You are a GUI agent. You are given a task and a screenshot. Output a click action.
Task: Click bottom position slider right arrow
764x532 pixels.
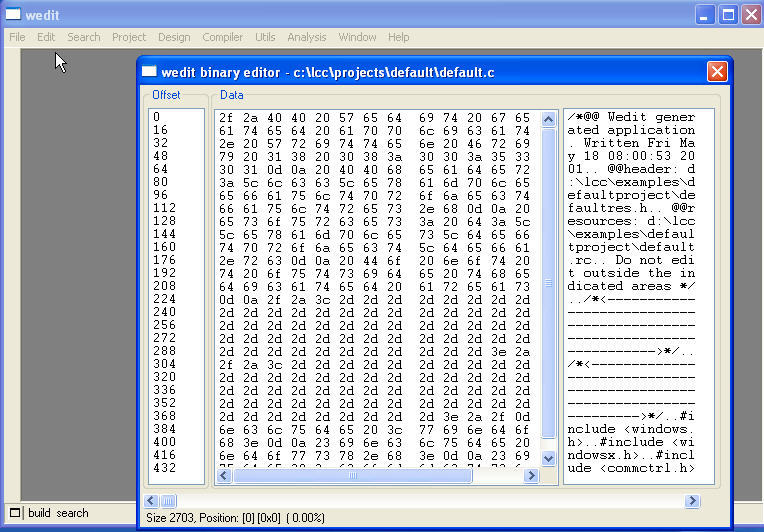692,501
